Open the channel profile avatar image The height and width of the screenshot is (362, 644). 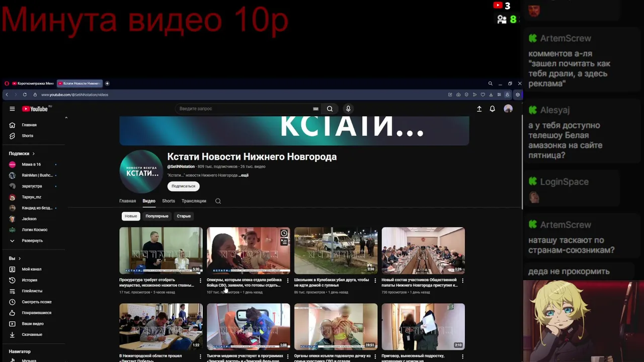141,171
